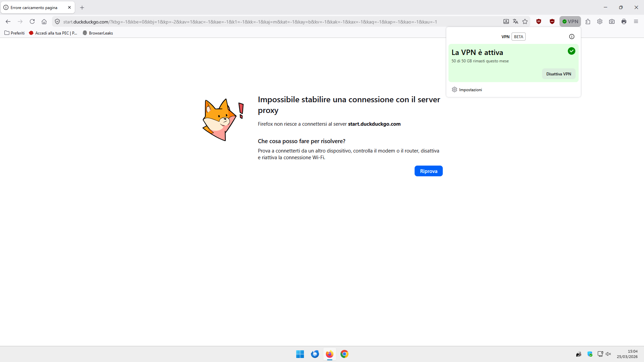Show VPN info via the info icon
Viewport: 644px width, 362px height.
[x=572, y=37]
